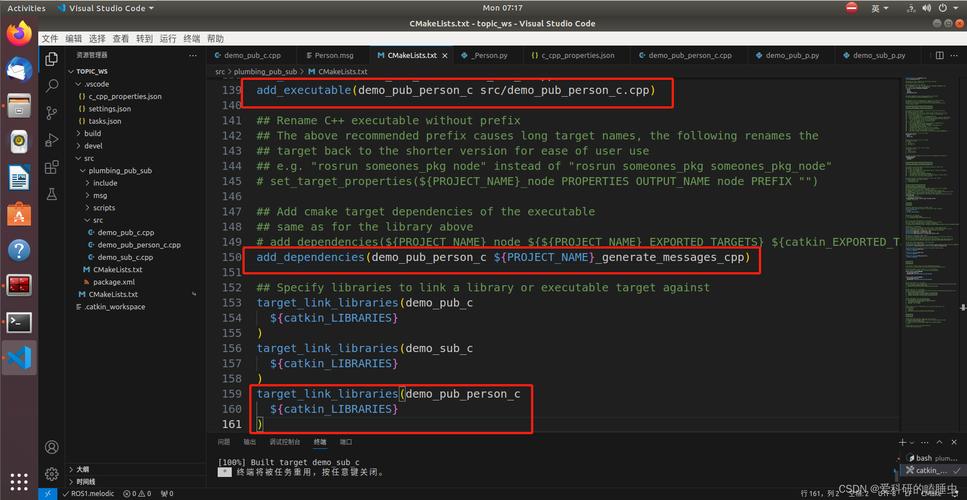The width and height of the screenshot is (967, 500).
Task: Open the Search view in activity bar
Action: coord(51,83)
